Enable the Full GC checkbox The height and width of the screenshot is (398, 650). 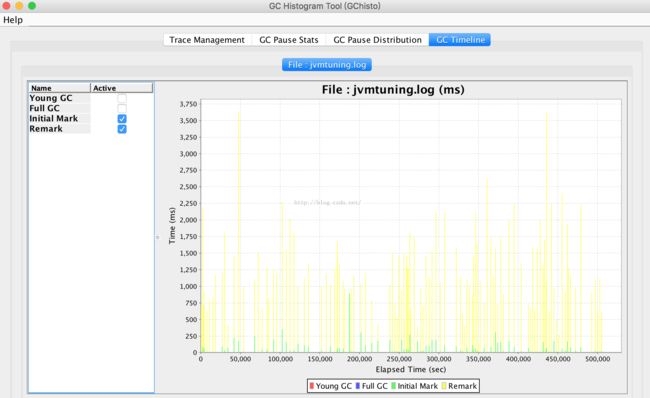point(122,109)
